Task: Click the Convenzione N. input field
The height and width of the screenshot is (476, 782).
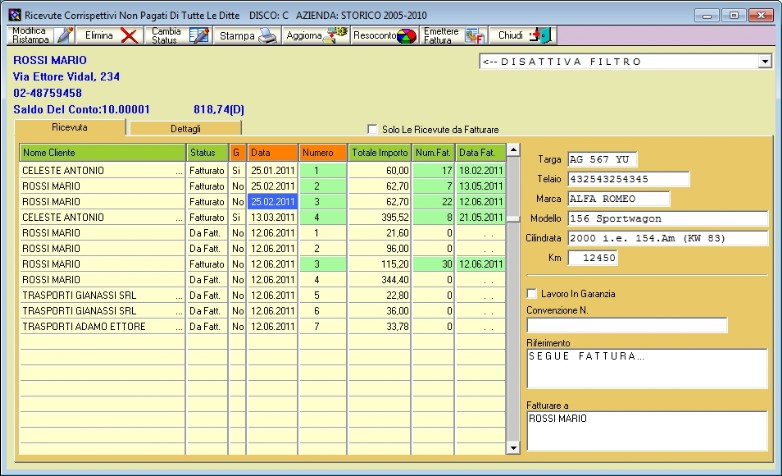Action: (627, 325)
